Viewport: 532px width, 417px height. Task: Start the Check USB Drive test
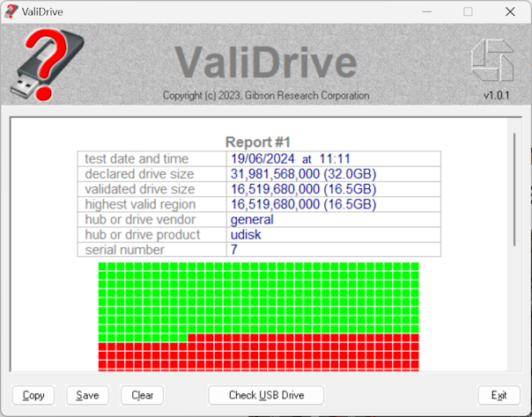pyautogui.click(x=266, y=395)
